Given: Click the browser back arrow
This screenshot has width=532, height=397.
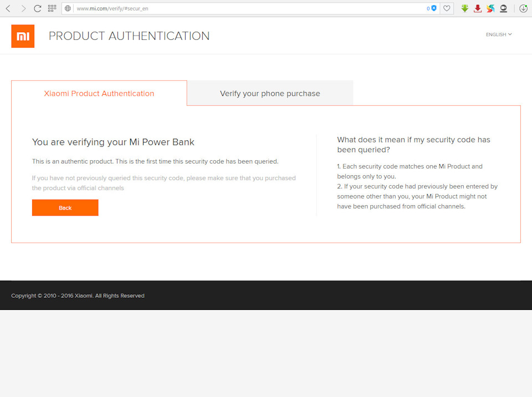Looking at the screenshot, I should click(x=8, y=8).
